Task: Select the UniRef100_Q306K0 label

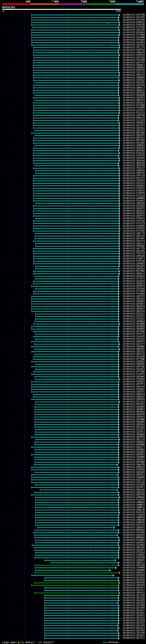Action: [134, 32]
